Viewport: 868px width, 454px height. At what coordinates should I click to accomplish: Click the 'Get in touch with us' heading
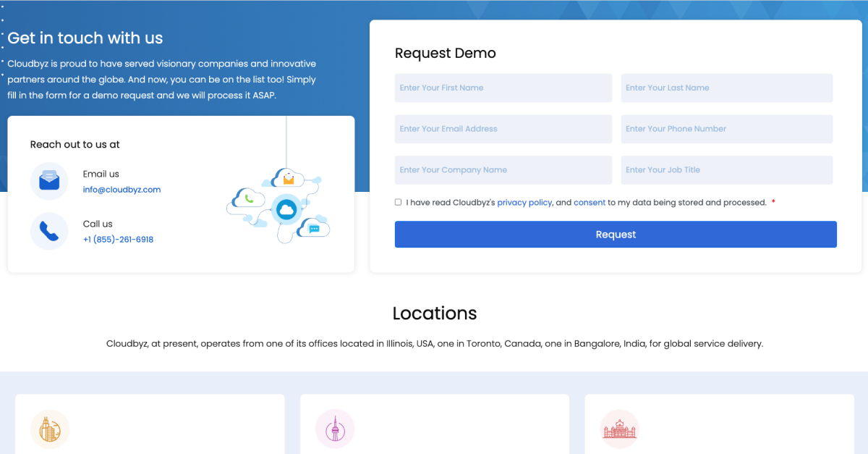pyautogui.click(x=85, y=38)
